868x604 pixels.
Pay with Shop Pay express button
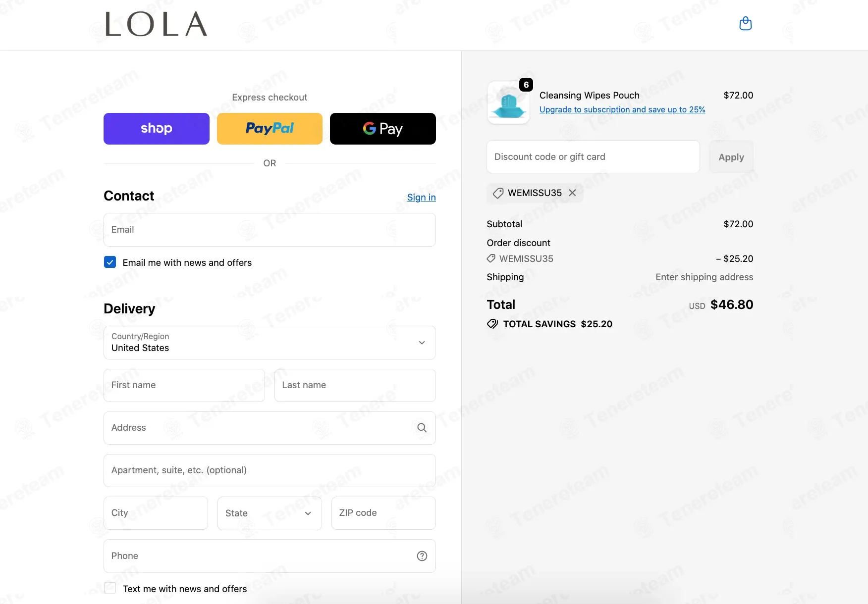click(x=156, y=129)
